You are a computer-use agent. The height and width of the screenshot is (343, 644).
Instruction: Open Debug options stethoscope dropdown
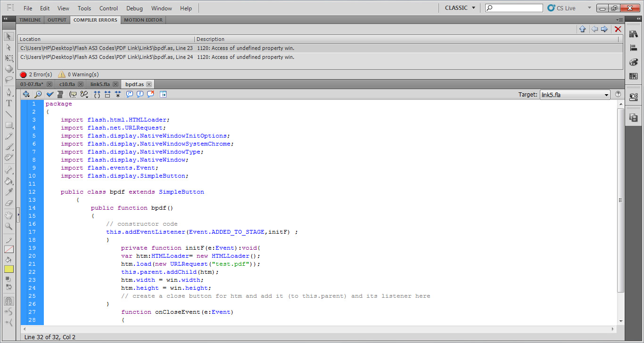pyautogui.click(x=84, y=94)
